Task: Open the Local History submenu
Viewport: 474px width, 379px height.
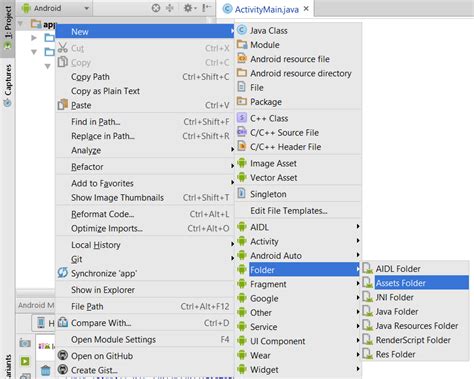Action: pyautogui.click(x=144, y=245)
